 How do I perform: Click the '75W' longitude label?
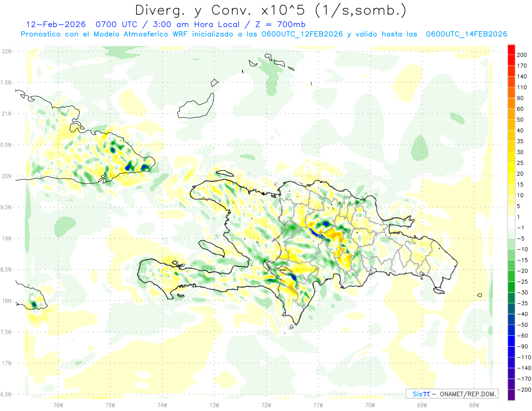coord(110,405)
